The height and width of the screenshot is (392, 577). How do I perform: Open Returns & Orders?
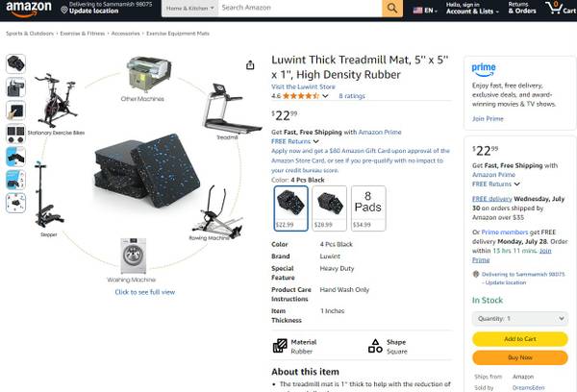point(522,8)
